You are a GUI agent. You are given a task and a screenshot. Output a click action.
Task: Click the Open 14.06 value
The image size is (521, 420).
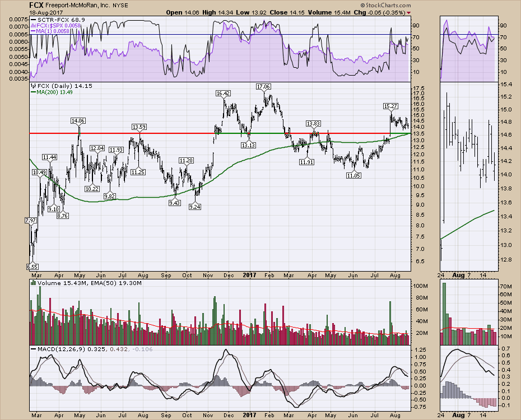[x=183, y=13]
